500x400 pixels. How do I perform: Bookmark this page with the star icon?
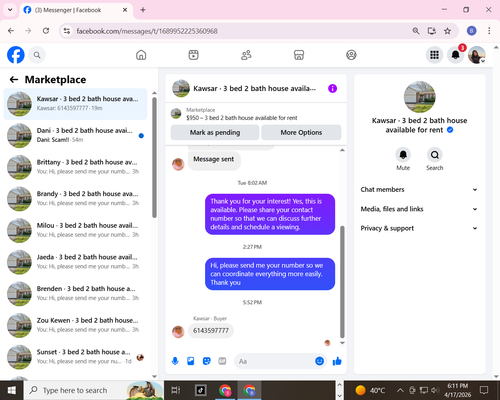(447, 31)
